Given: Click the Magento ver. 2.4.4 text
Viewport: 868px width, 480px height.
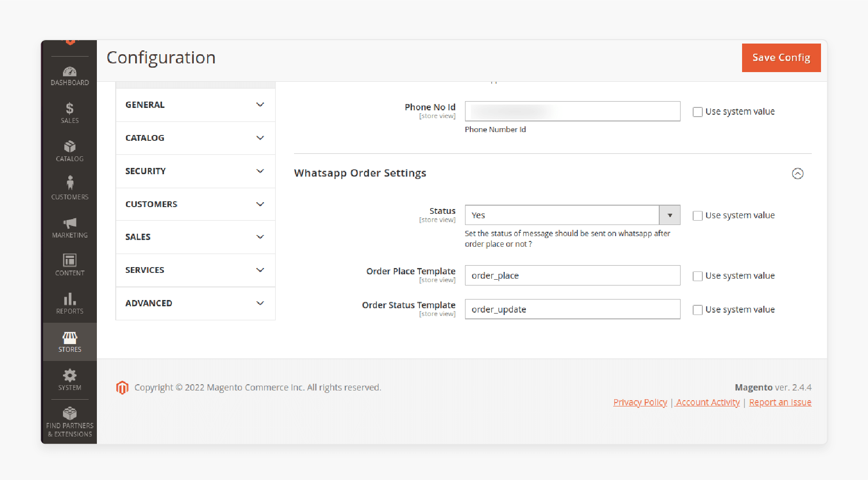Looking at the screenshot, I should (773, 388).
